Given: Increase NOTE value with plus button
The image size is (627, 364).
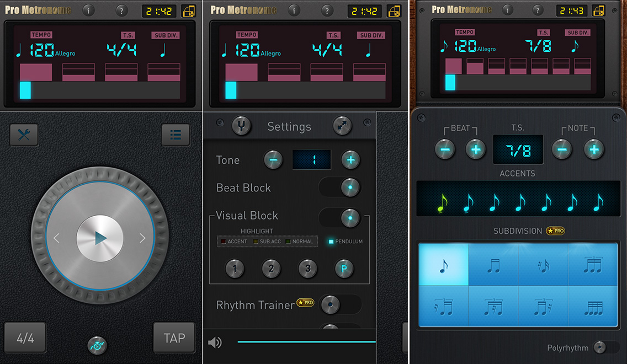Looking at the screenshot, I should coord(594,149).
